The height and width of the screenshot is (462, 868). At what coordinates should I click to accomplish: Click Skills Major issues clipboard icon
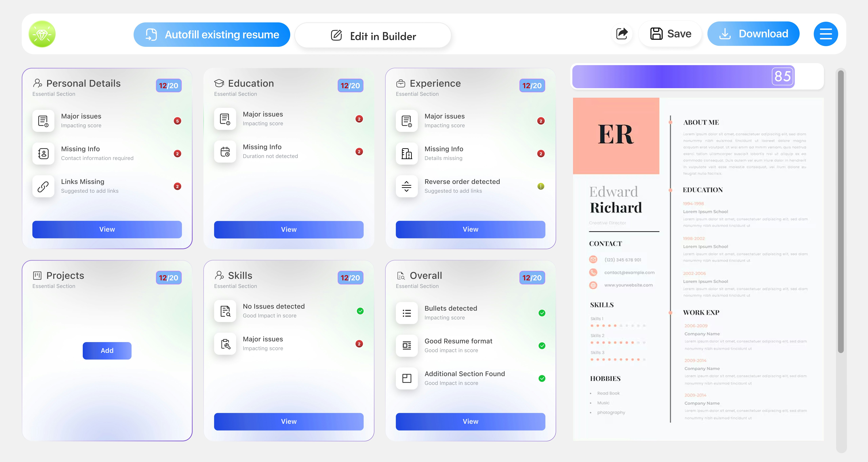[225, 343]
